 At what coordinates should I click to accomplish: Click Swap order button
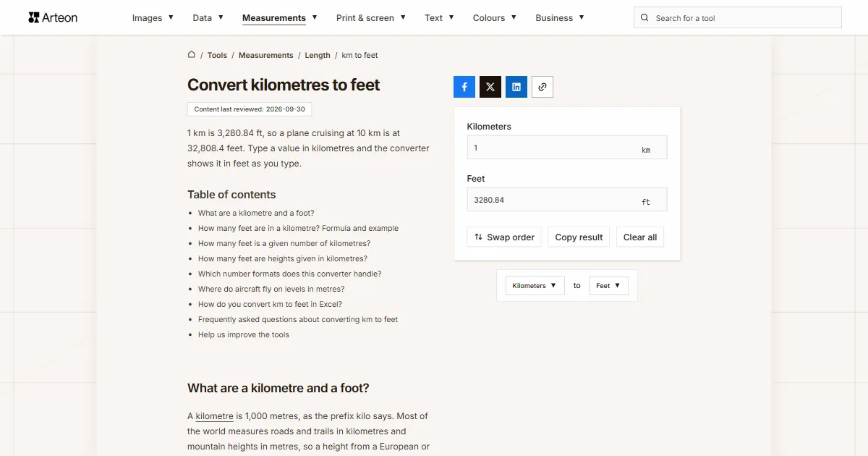[504, 237]
